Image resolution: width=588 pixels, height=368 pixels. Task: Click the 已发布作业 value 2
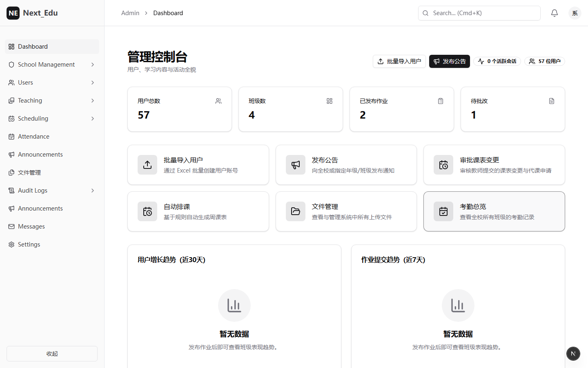click(363, 115)
